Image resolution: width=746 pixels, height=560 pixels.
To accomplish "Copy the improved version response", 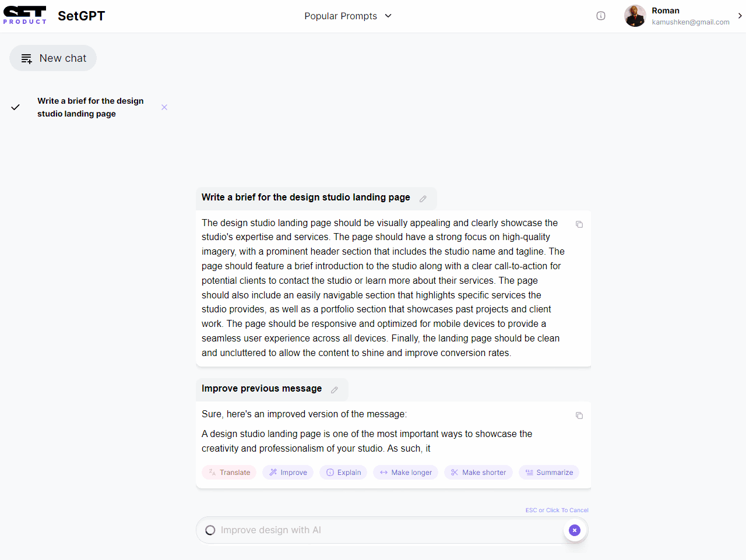I will 579,415.
